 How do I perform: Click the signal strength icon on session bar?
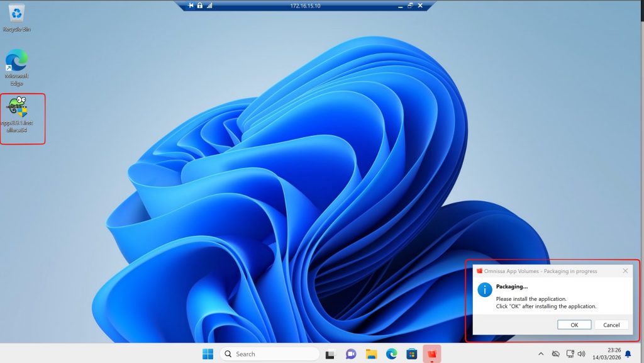[x=209, y=6]
